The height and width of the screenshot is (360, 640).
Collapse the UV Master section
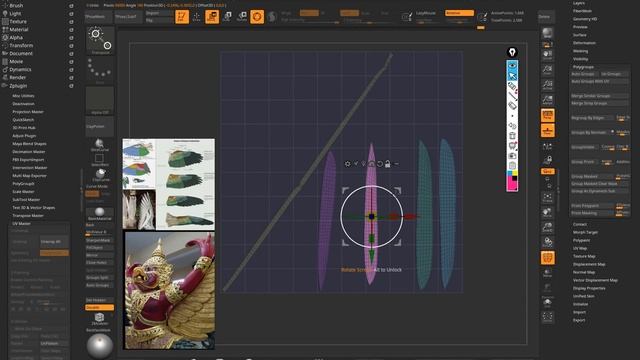pyautogui.click(x=21, y=224)
